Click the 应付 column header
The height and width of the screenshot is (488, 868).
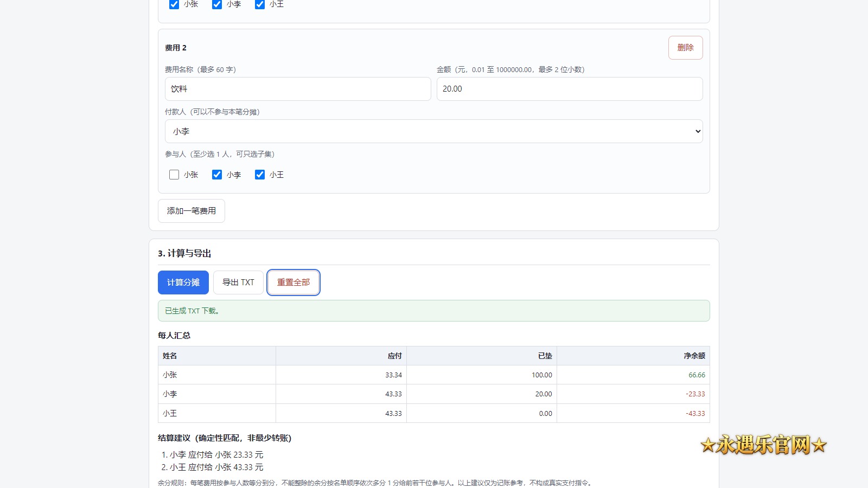point(341,356)
